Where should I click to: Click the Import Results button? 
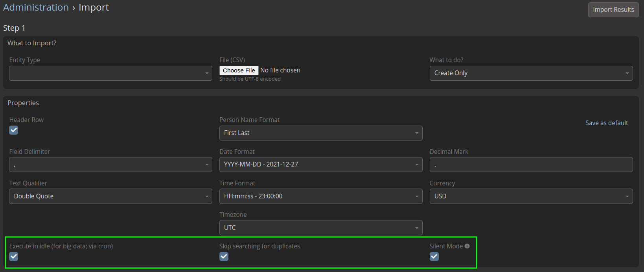coord(613,10)
